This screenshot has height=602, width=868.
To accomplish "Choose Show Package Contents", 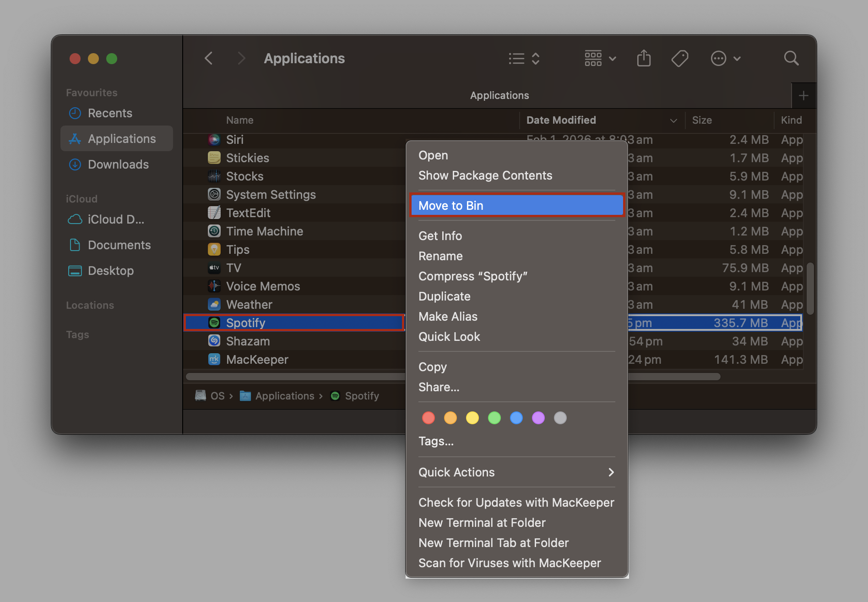I will pos(517,175).
